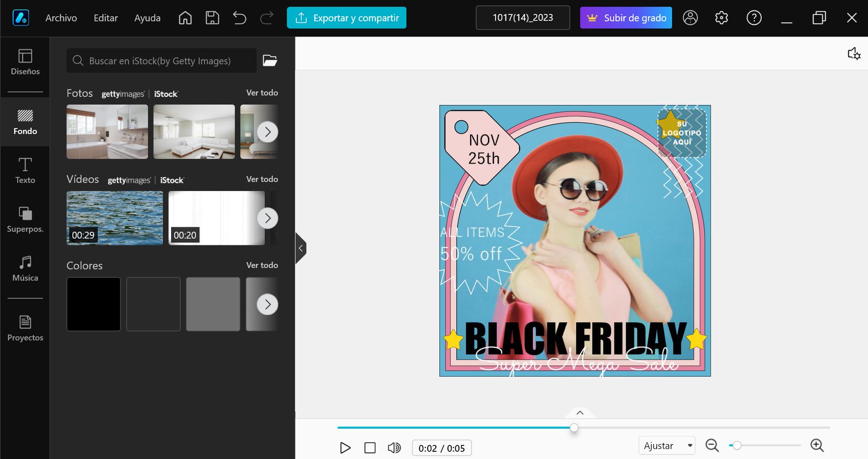Expand the timeline panel upward
This screenshot has height=459, width=868.
[x=580, y=413]
